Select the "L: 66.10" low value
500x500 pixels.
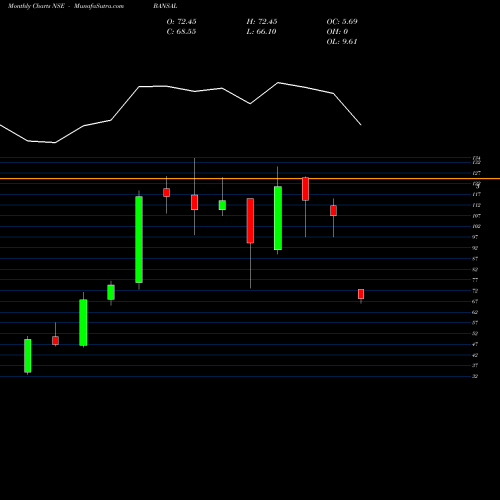[x=261, y=32]
